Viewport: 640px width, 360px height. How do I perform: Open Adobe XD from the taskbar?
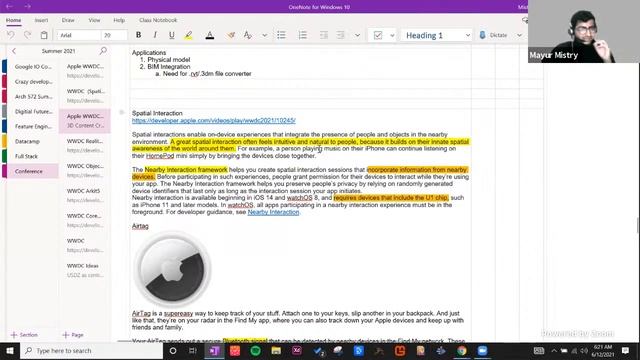297,351
